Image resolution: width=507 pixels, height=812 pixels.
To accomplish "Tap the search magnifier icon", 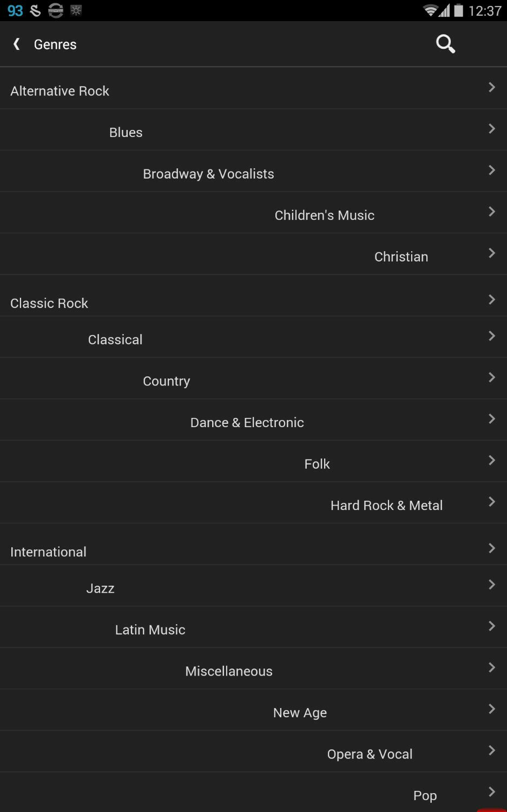I will 445,44.
